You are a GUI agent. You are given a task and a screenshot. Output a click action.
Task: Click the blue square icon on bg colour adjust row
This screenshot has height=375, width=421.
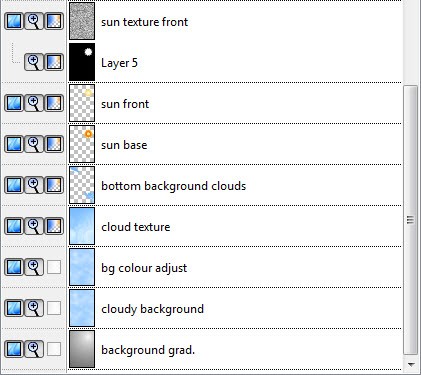14,267
